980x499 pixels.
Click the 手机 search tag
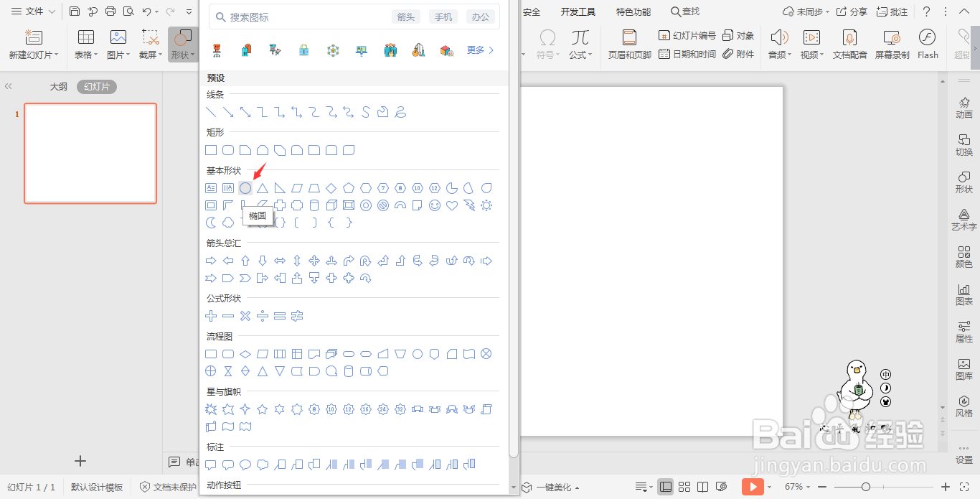tap(443, 17)
